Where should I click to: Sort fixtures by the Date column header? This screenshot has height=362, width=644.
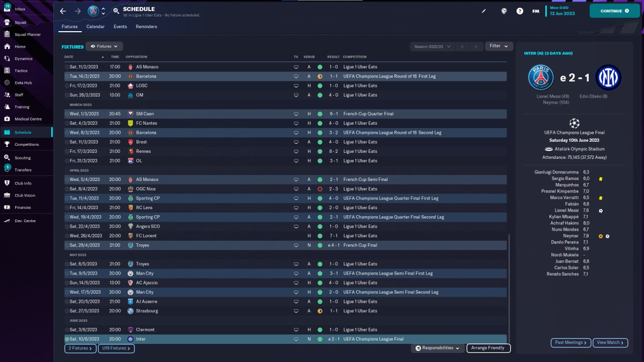[x=69, y=57]
